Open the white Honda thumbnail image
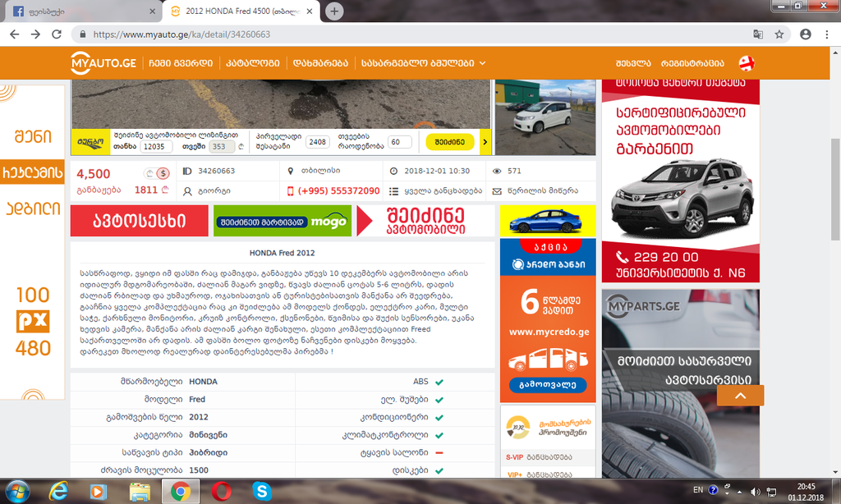Screen dimensions: 841x504 point(545,117)
